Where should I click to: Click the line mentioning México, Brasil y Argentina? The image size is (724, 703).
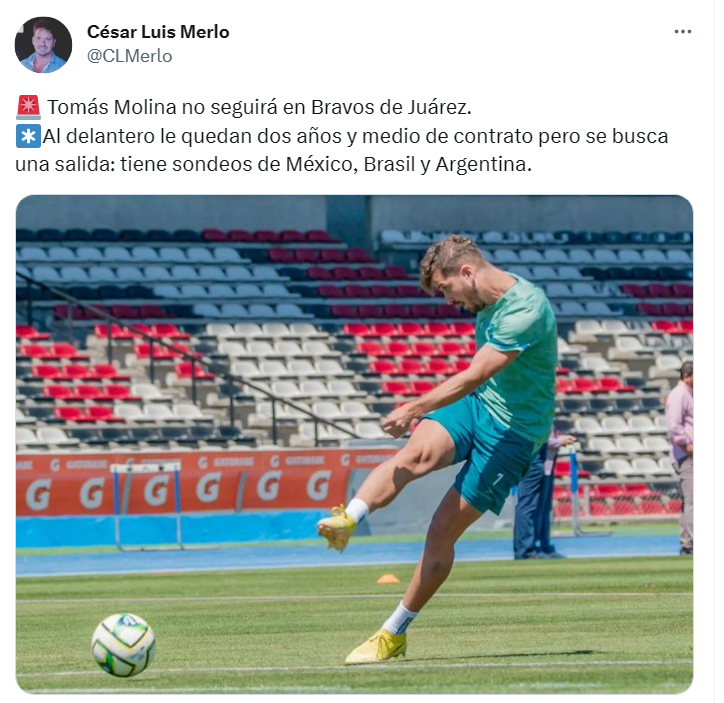point(273,164)
